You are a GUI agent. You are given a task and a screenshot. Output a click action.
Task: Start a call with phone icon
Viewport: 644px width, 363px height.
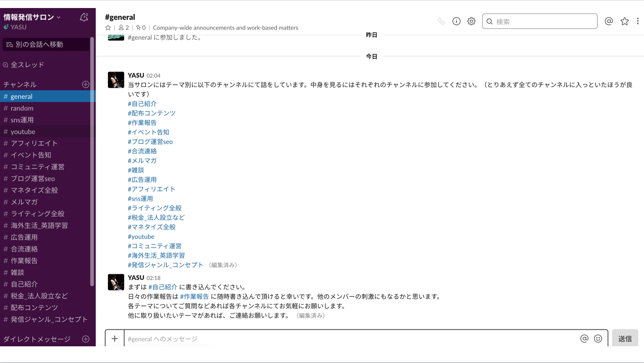(441, 21)
